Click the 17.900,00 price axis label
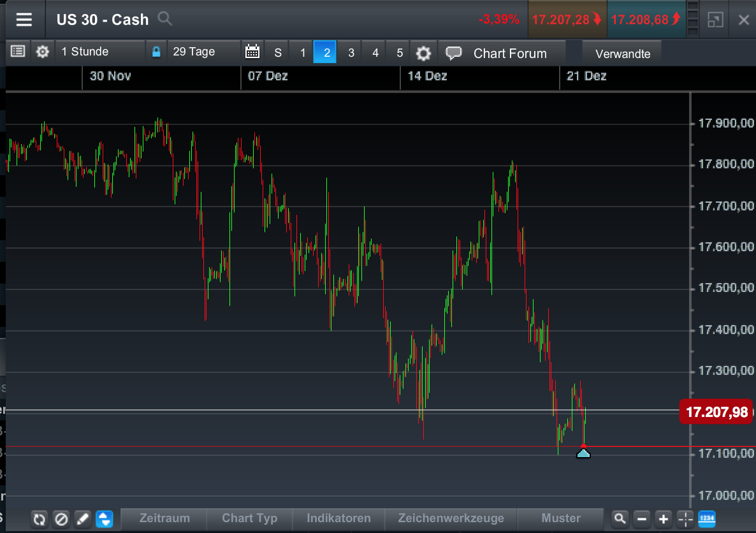 click(726, 124)
